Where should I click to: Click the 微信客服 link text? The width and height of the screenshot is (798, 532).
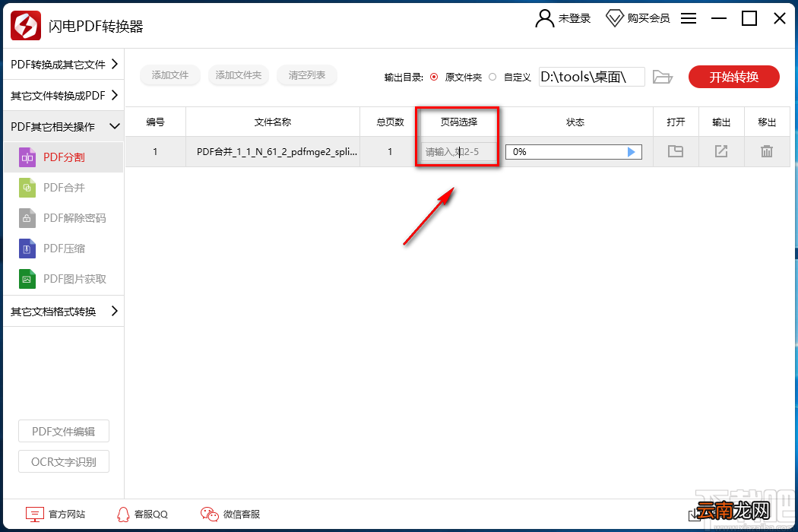pyautogui.click(x=242, y=515)
